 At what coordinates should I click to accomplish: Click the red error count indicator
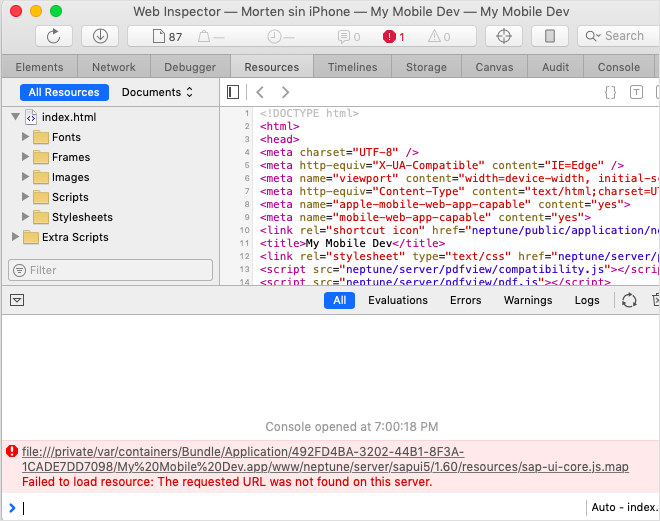click(394, 36)
